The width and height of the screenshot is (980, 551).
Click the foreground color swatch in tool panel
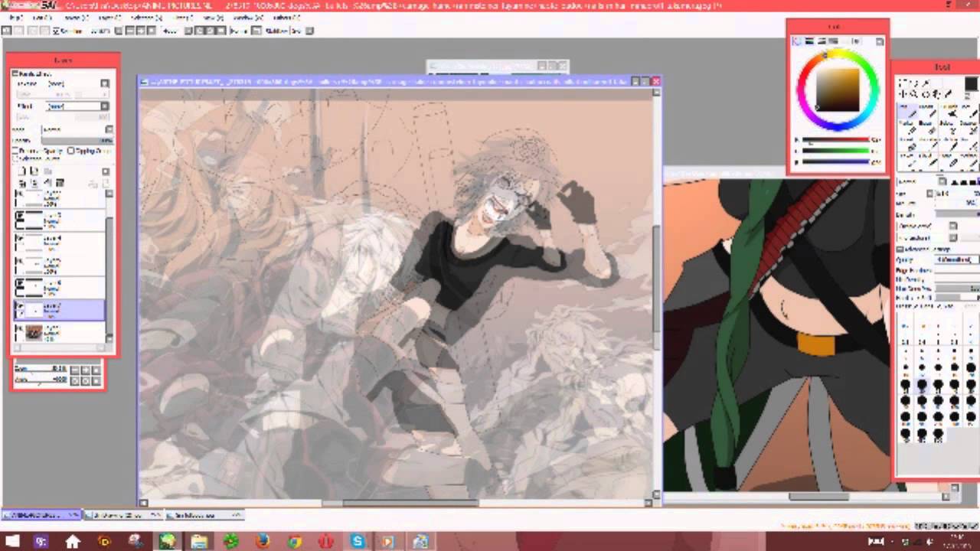[x=971, y=83]
